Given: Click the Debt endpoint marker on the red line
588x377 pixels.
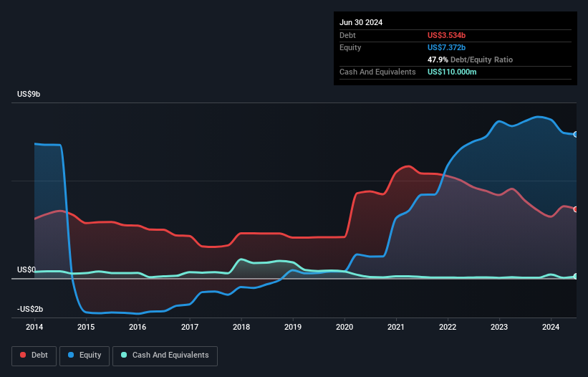Looking at the screenshot, I should coord(576,209).
